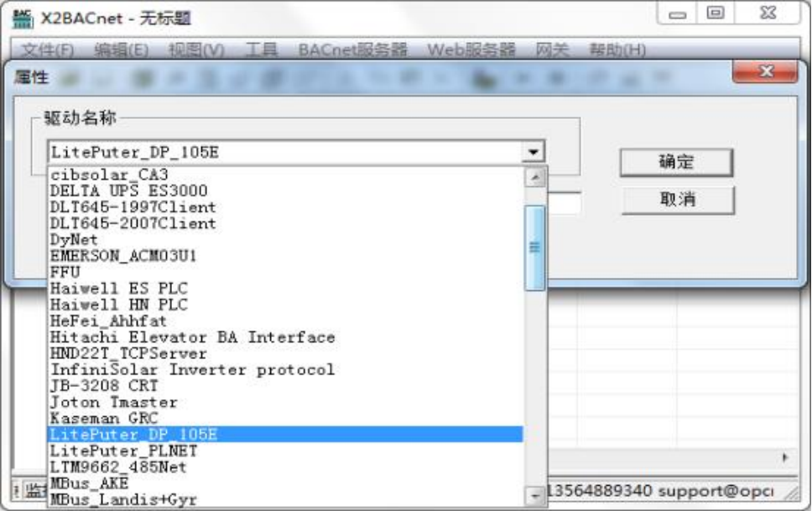Select MBus_Landis+Gyr driver

(x=285, y=499)
